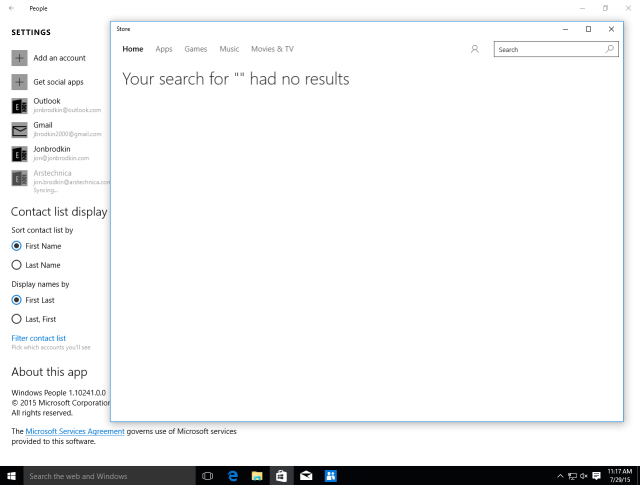Screen dimensions: 640x485
Task: Click jbrodkin2000@gmail.com address text
Action: point(67,134)
